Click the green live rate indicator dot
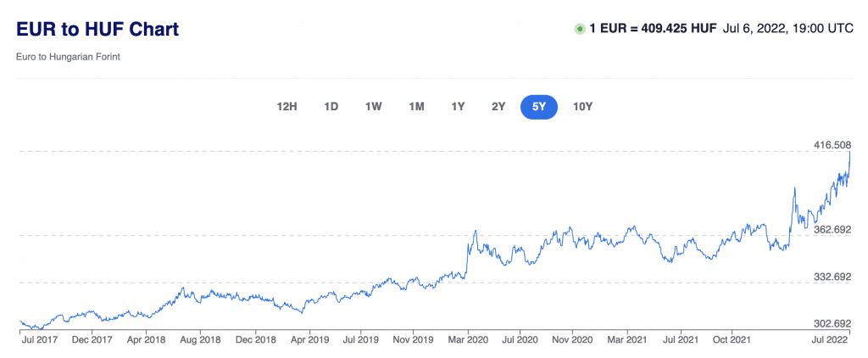 [x=580, y=29]
